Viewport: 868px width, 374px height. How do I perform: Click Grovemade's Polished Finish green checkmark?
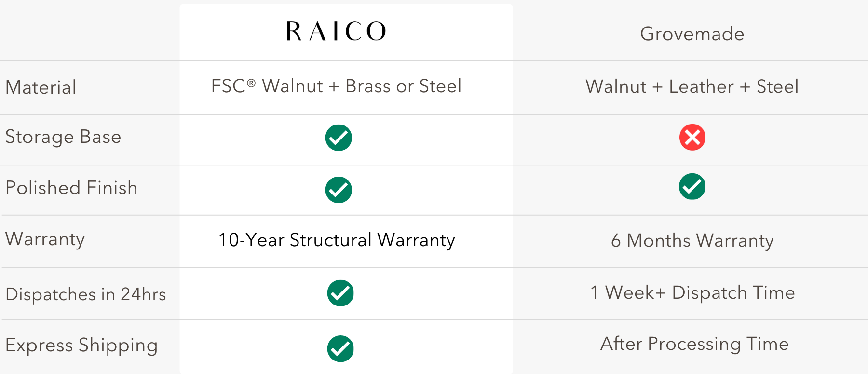point(692,187)
